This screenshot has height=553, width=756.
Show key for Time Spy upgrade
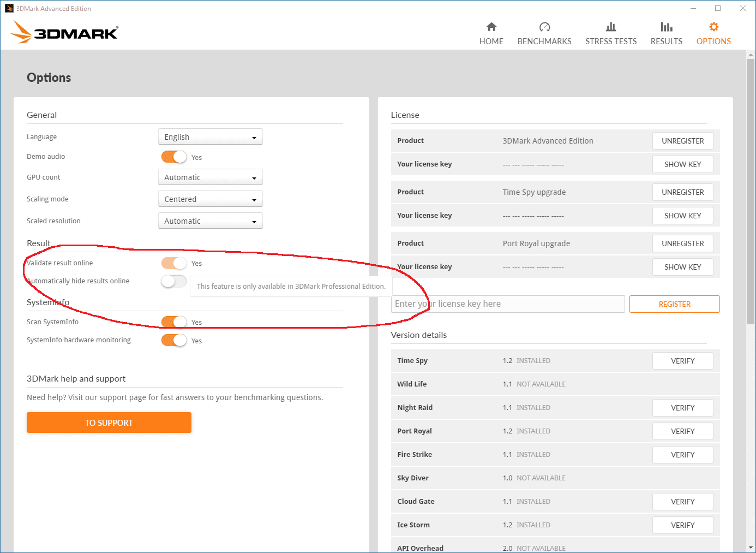pos(683,216)
